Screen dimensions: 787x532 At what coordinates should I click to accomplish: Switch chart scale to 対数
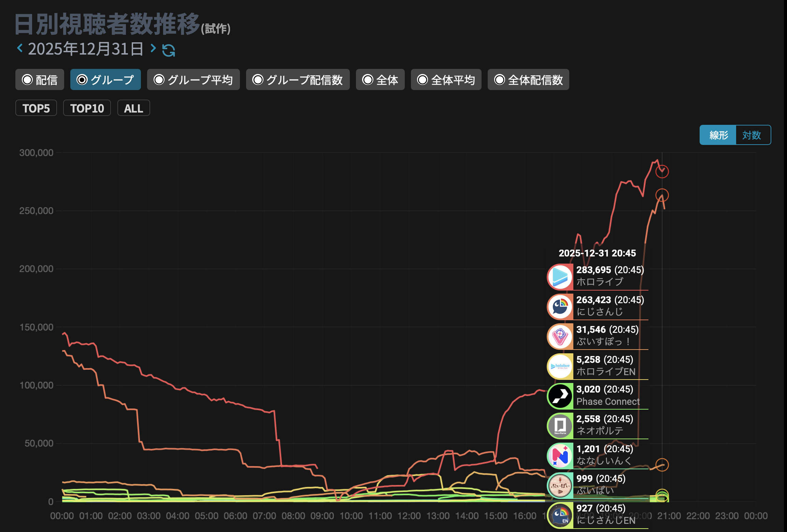pos(752,135)
